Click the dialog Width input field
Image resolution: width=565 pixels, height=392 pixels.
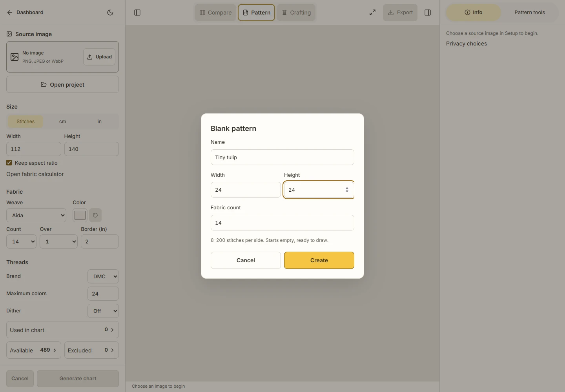click(x=246, y=190)
